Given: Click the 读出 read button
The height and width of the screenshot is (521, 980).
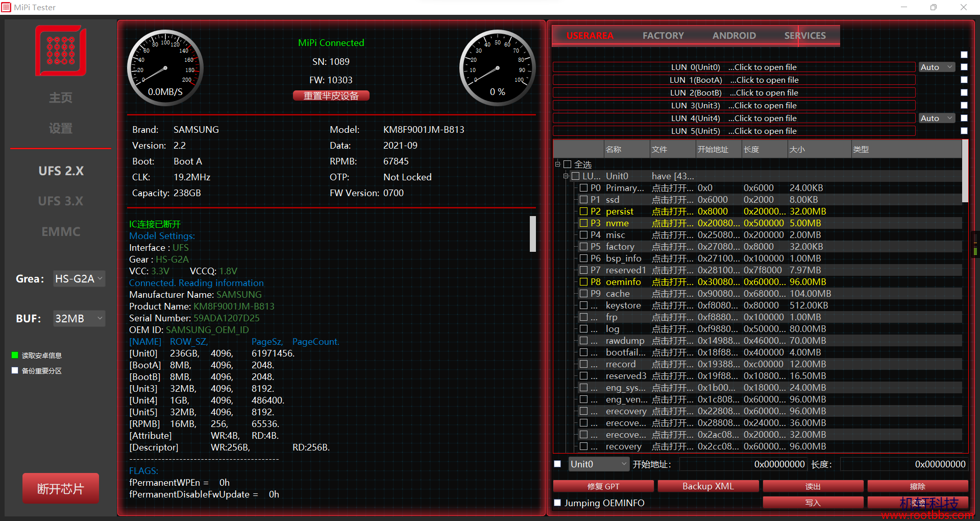Looking at the screenshot, I should coord(813,486).
